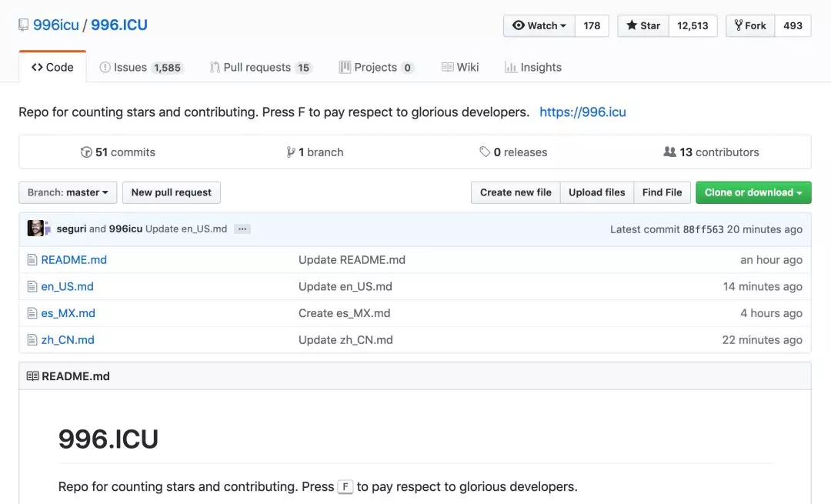831x504 pixels.
Task: Click the 'Update en_US.md' message in file list
Action: 345,287
